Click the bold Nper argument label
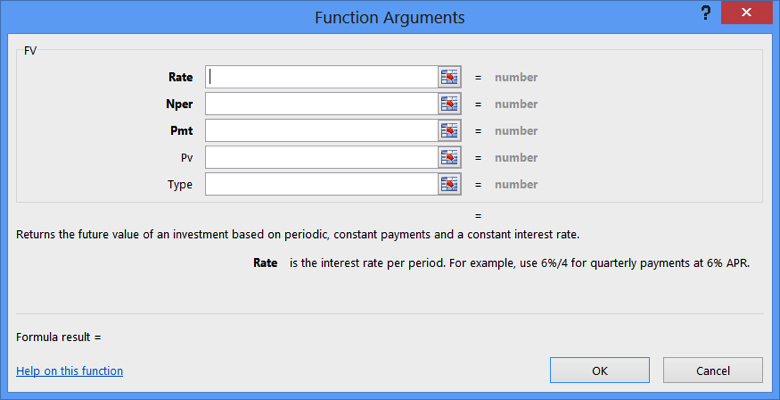 (179, 104)
